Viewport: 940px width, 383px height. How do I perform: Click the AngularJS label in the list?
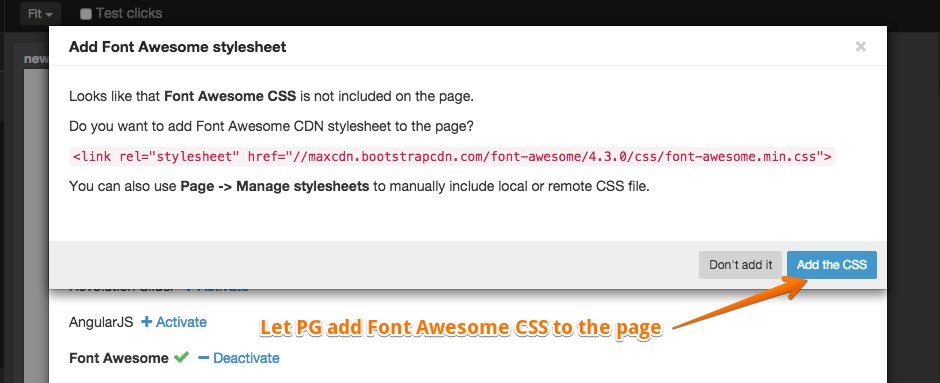point(101,322)
